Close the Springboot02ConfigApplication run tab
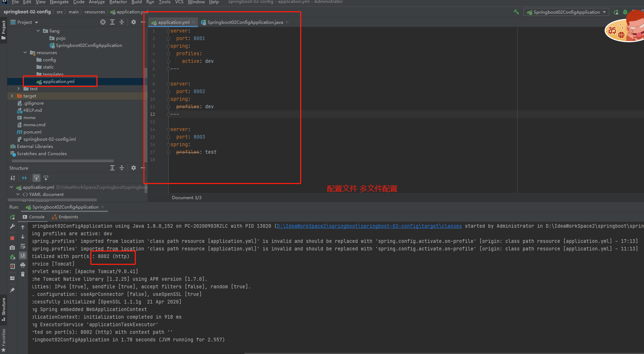The width and height of the screenshot is (644, 354). 103,207
